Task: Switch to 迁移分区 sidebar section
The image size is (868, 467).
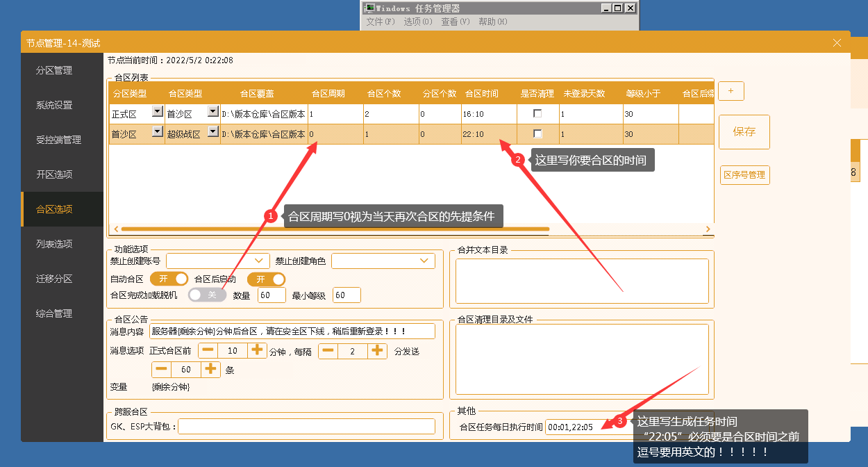Action: pyautogui.click(x=54, y=279)
